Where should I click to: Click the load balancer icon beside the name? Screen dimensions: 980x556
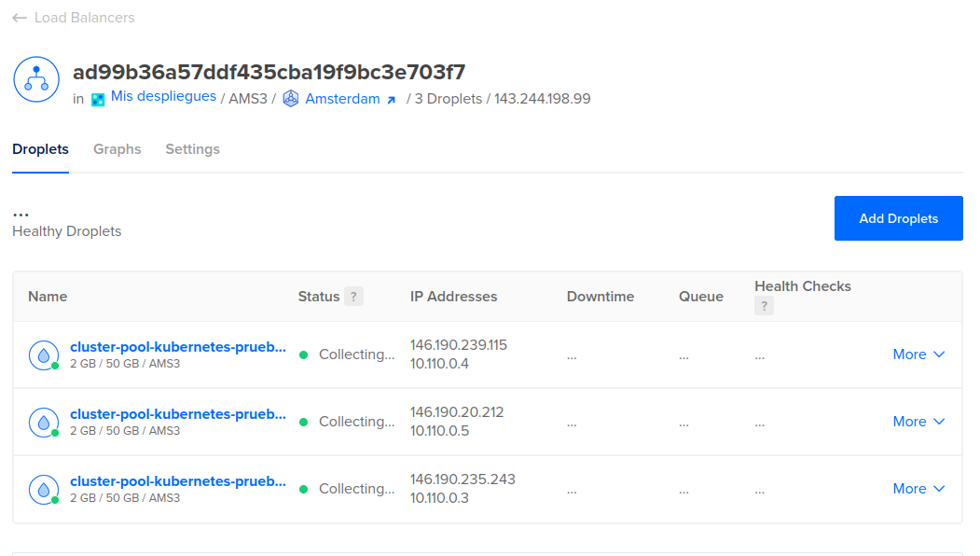pyautogui.click(x=36, y=79)
